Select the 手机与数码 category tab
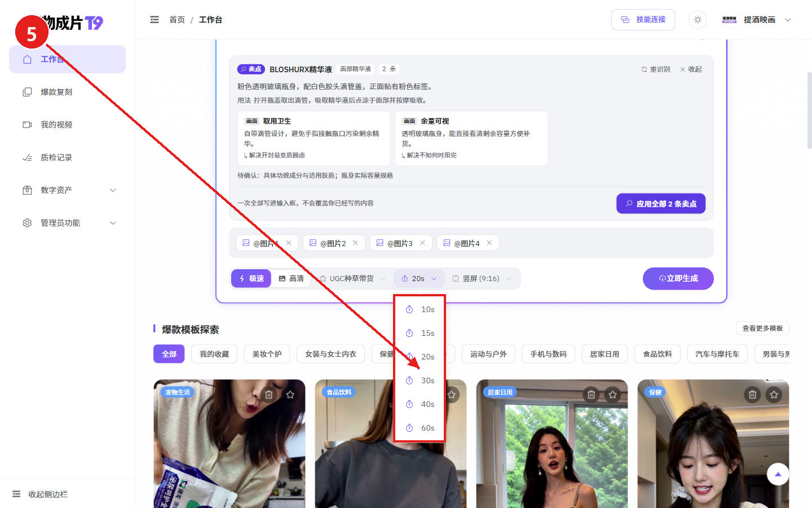Viewport: 812px width, 508px height. click(548, 354)
